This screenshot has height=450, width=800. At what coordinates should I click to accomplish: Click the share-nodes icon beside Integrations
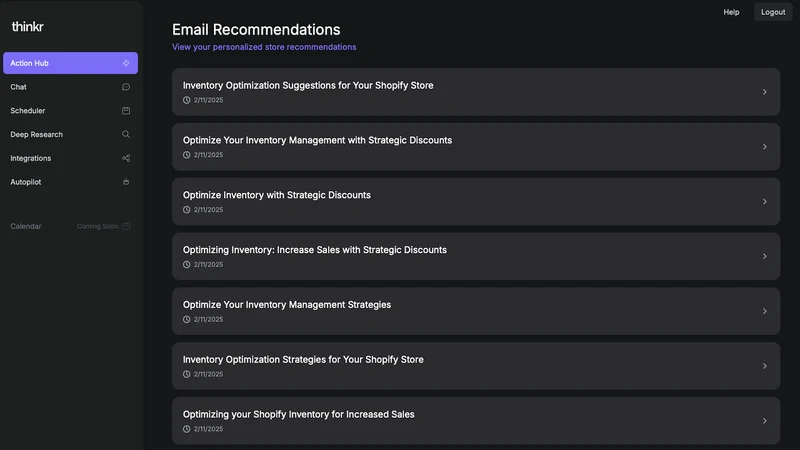(x=126, y=158)
